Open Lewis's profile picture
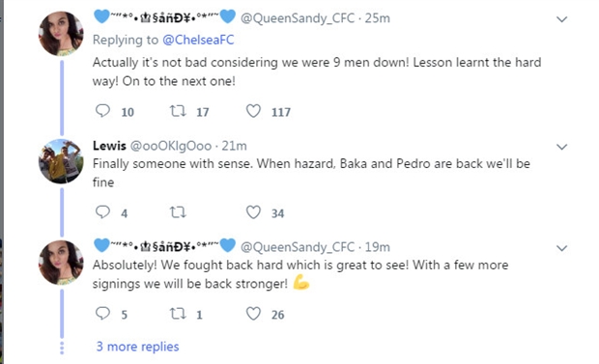The height and width of the screenshot is (364, 599). click(x=61, y=161)
